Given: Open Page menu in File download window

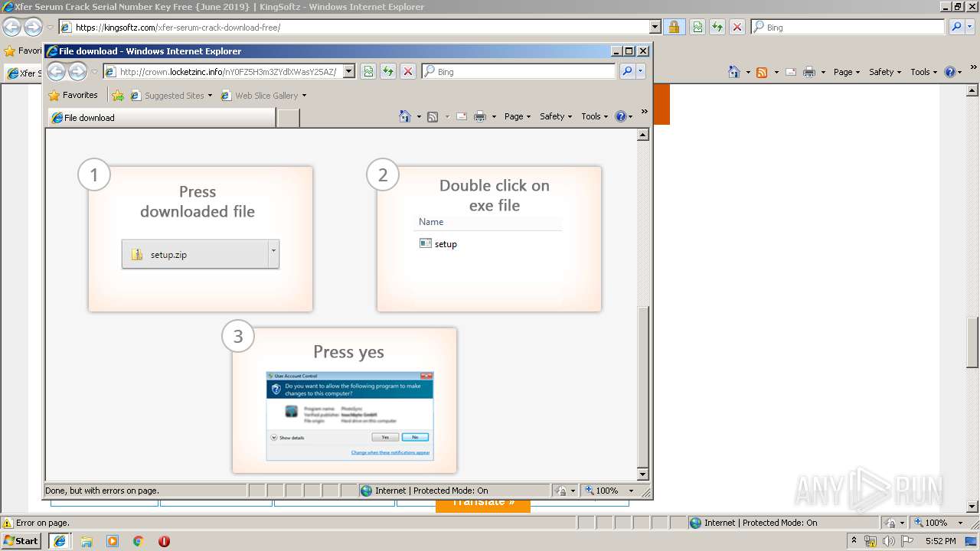Looking at the screenshot, I should [518, 116].
